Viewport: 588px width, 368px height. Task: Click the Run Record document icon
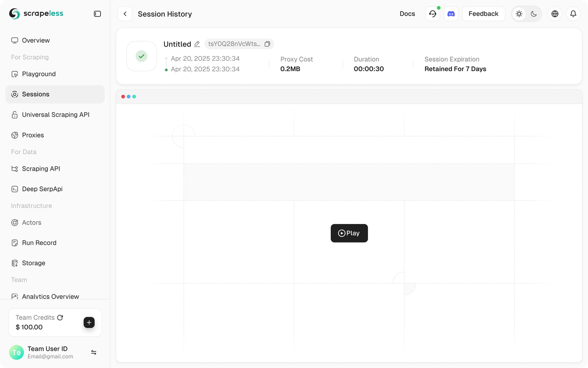point(15,243)
